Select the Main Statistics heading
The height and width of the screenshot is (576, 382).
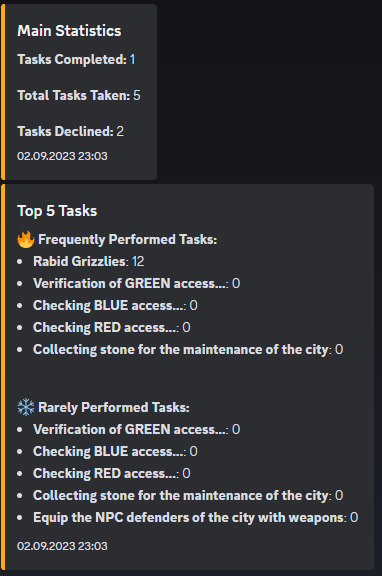pos(69,31)
